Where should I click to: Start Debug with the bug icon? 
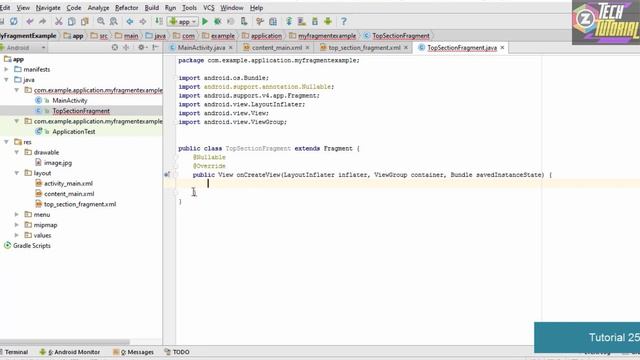(218, 21)
